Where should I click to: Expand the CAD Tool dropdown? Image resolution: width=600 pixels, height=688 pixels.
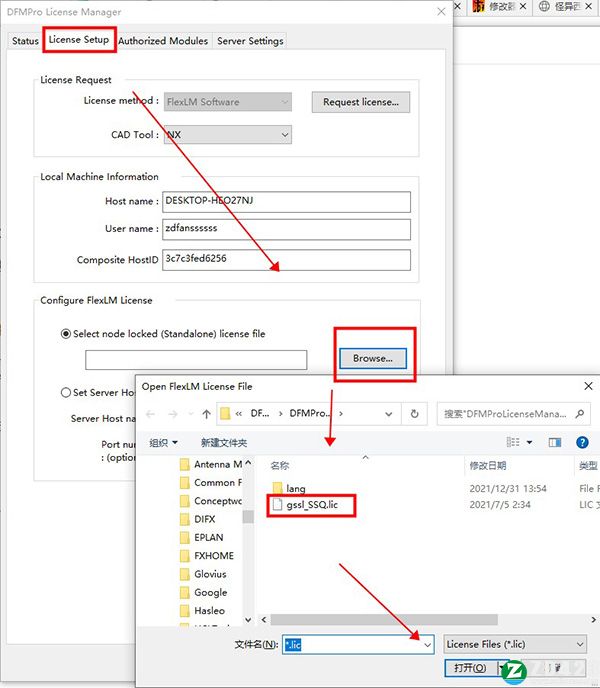pos(228,135)
